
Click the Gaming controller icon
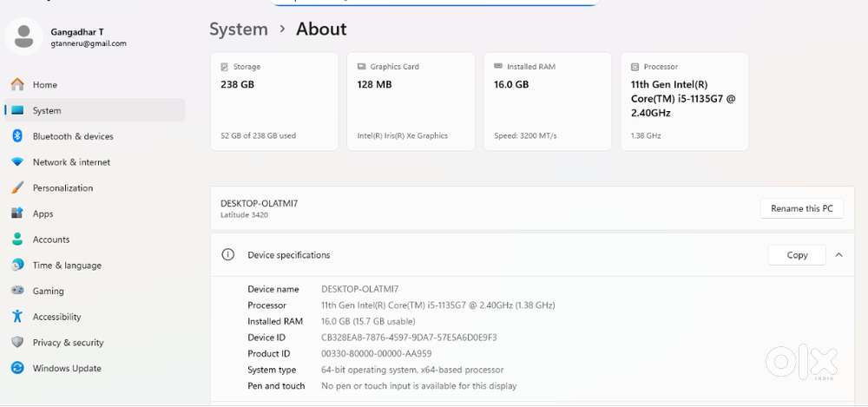[x=17, y=290]
